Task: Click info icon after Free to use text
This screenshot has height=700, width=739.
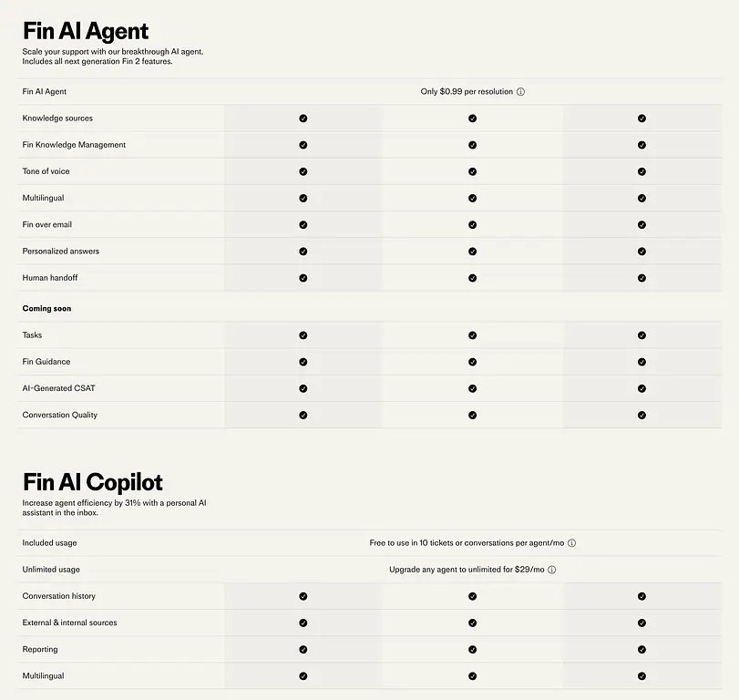Action: (572, 543)
